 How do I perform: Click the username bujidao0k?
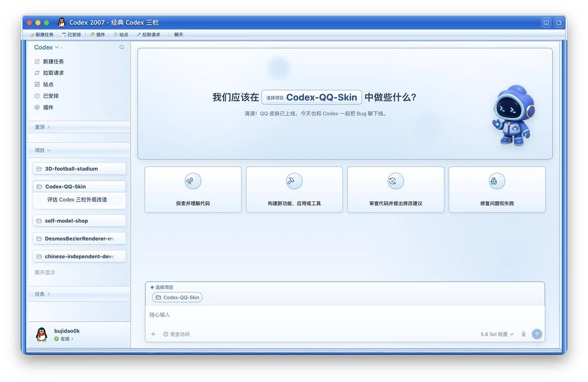[67, 331]
